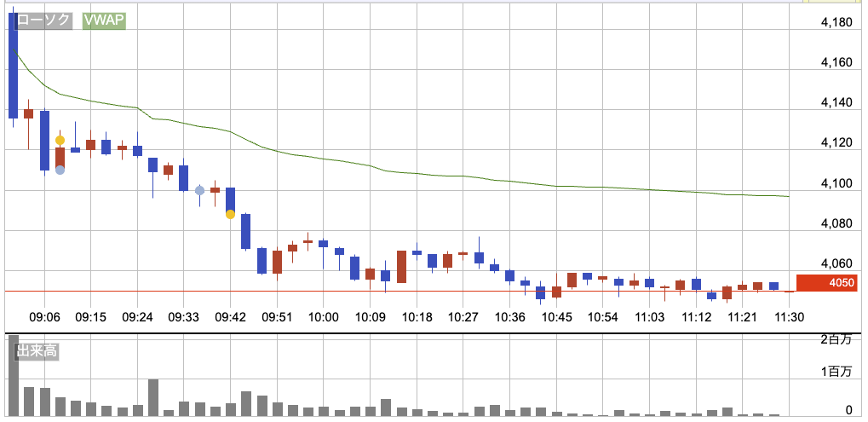
Task: Click the 11:30 time axis label
Action: click(790, 317)
